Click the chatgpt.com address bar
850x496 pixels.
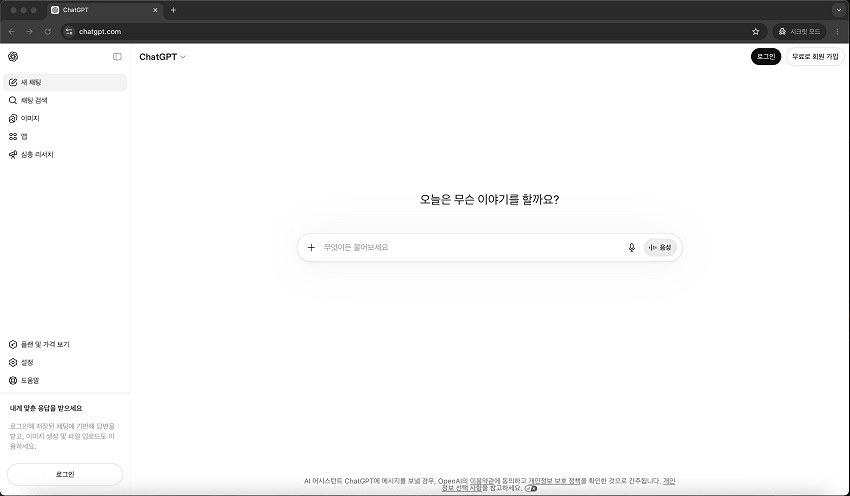412,31
